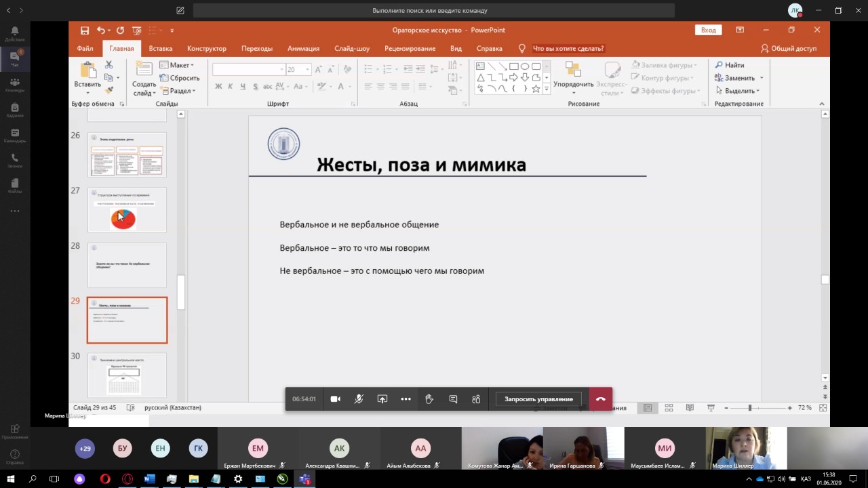Image resolution: width=868 pixels, height=488 pixels.
Task: Click Найти to find text
Action: coord(730,65)
